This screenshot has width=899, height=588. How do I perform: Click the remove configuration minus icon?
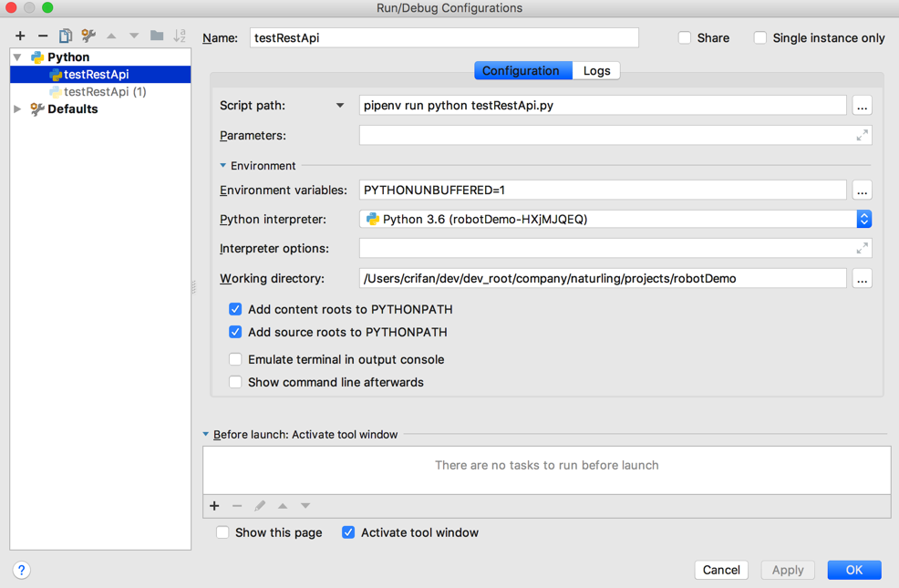click(43, 36)
